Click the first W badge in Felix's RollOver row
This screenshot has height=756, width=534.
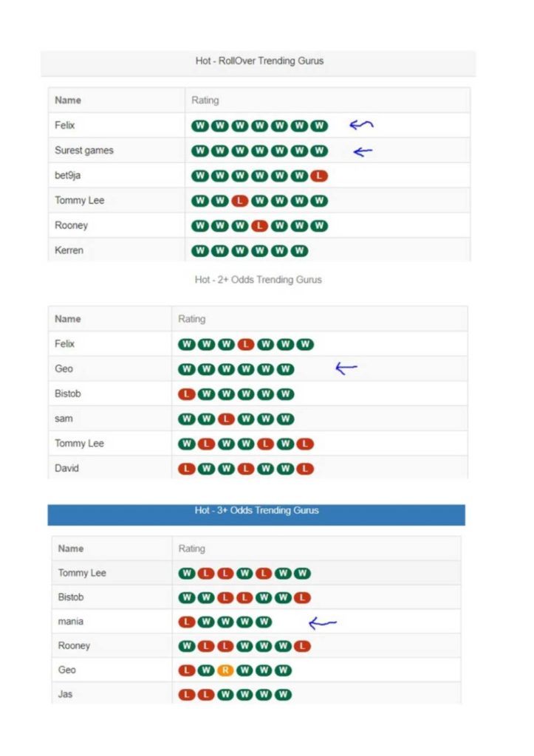[200, 126]
